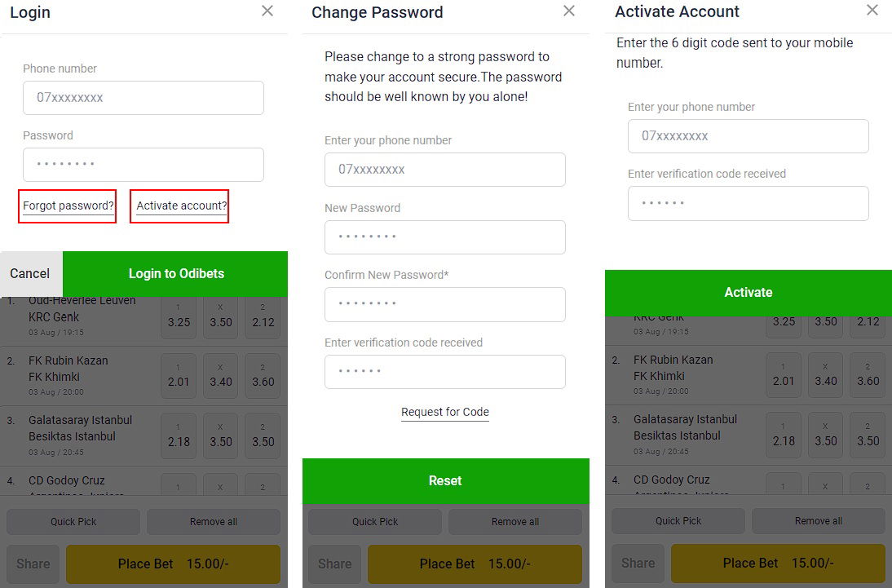Close the Change Password dialog
This screenshot has width=892, height=588.
tap(568, 11)
